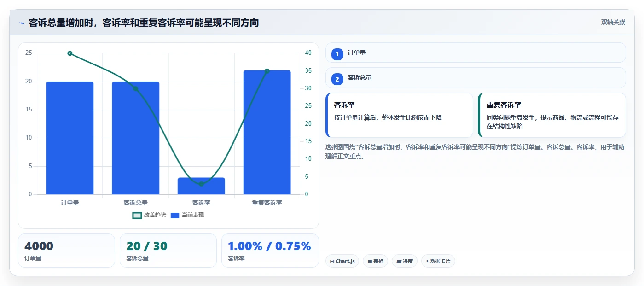
Task: Click the 双轴关联 label in header
Action: pos(613,23)
